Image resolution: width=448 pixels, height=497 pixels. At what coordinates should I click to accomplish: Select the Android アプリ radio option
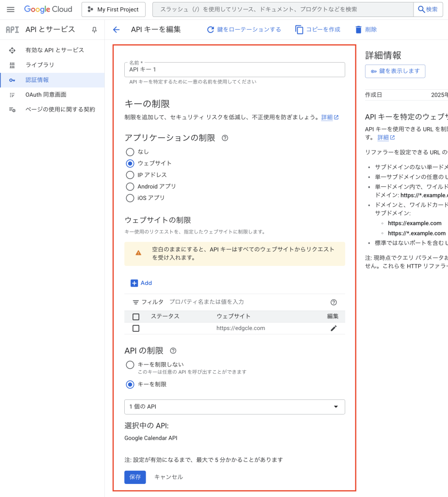[x=130, y=186]
